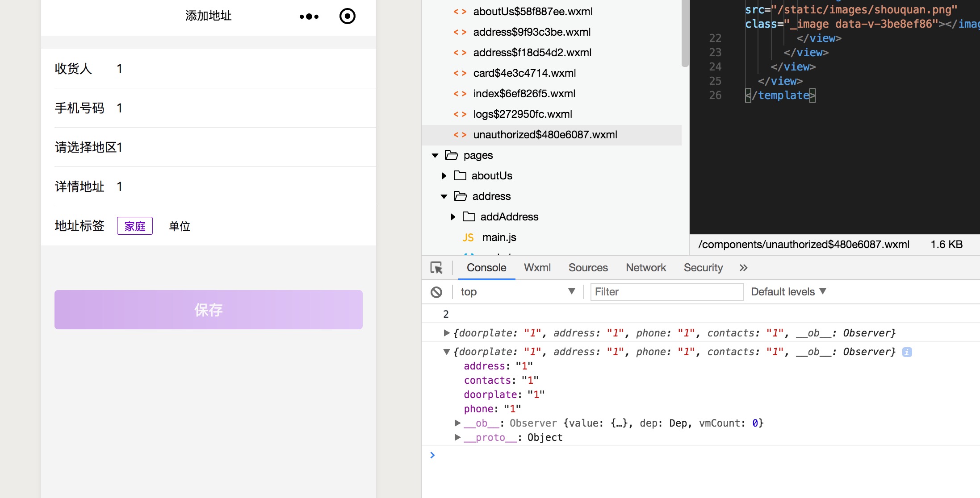This screenshot has height=498, width=980.
Task: Open the Default levels dropdown
Action: [x=787, y=291]
